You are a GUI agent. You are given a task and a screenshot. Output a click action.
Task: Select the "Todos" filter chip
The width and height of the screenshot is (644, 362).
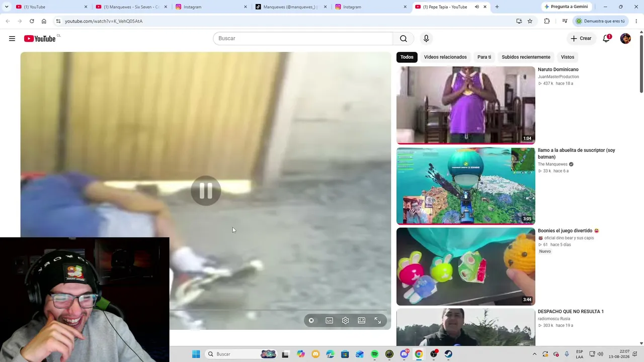point(407,57)
